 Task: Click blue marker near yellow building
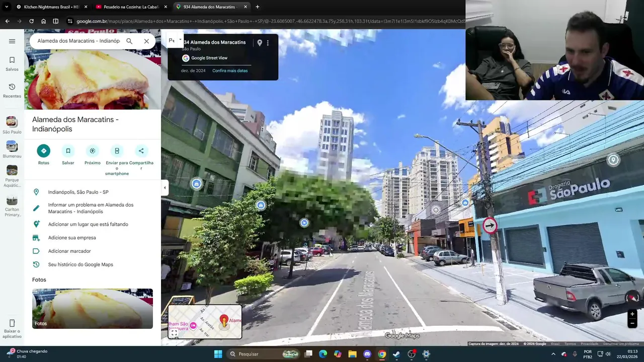tap(465, 203)
